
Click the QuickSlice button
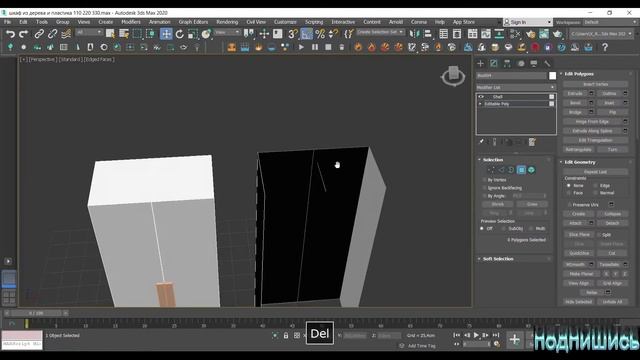(579, 253)
